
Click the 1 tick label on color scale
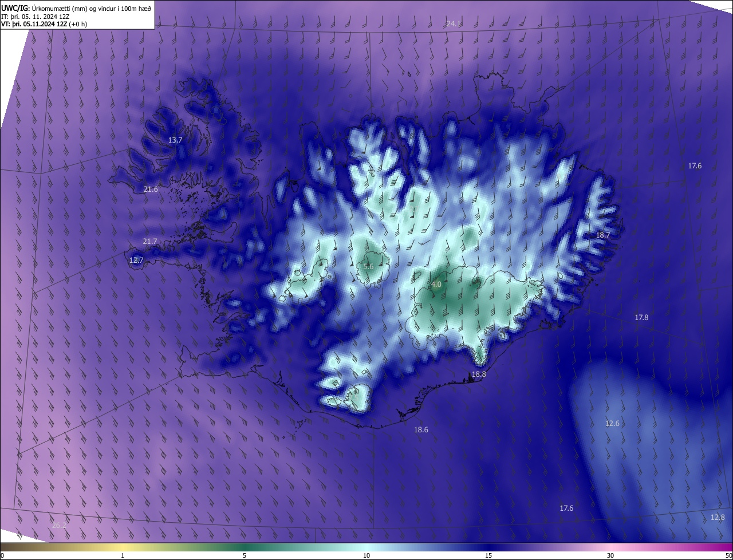click(x=123, y=556)
